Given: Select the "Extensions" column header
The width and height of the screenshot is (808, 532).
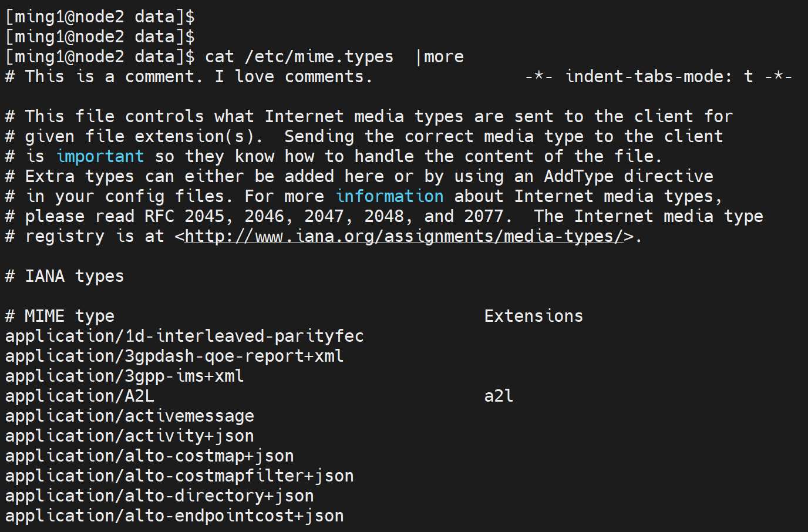Looking at the screenshot, I should point(533,316).
